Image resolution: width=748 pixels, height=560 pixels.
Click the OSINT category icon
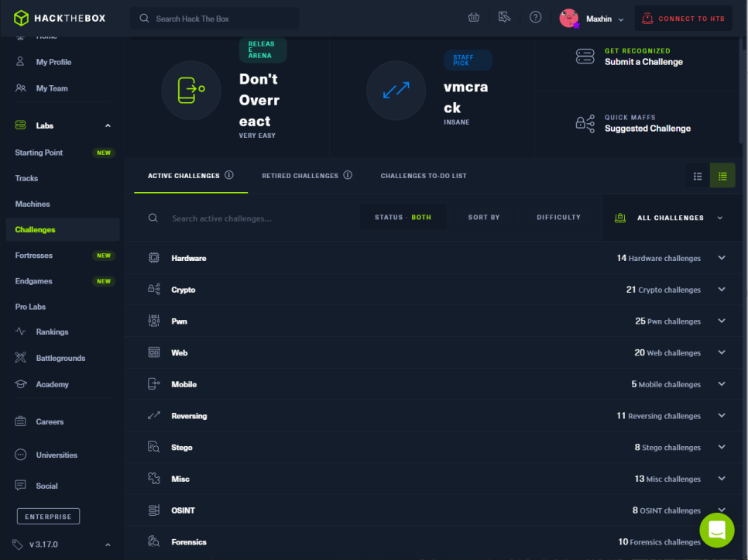[153, 510]
